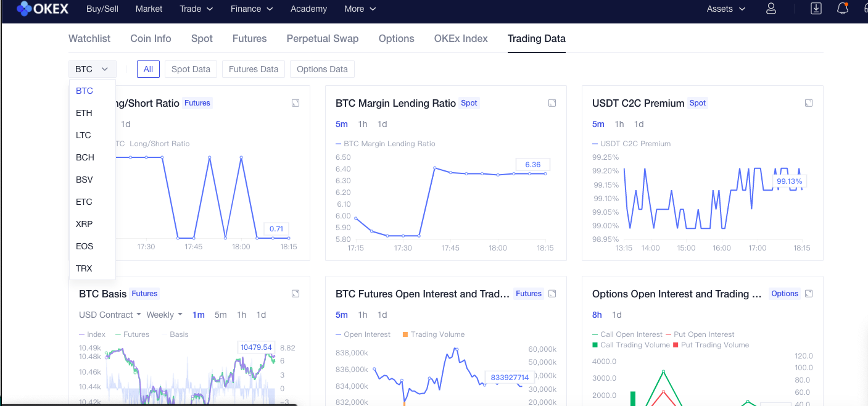Maximize the Options Open Interest chart

tap(809, 294)
